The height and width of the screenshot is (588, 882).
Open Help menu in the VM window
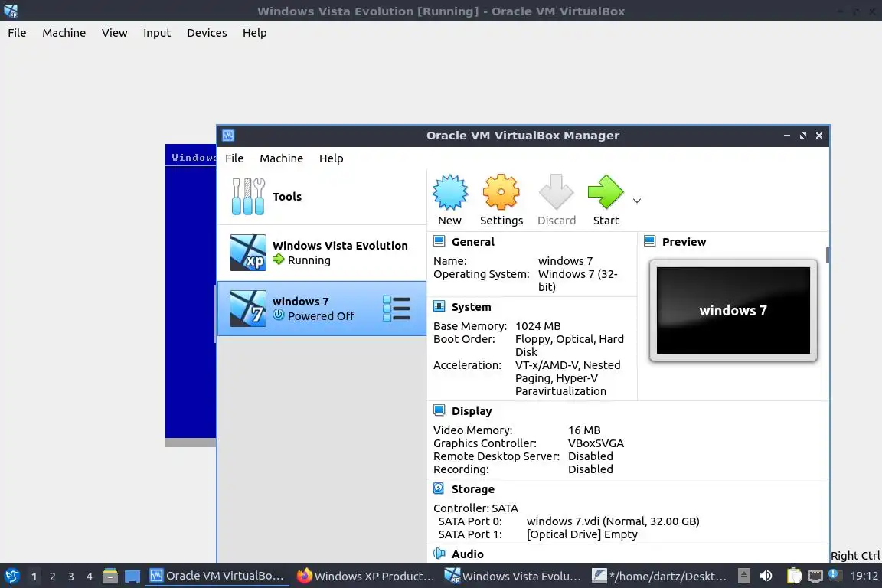(255, 33)
